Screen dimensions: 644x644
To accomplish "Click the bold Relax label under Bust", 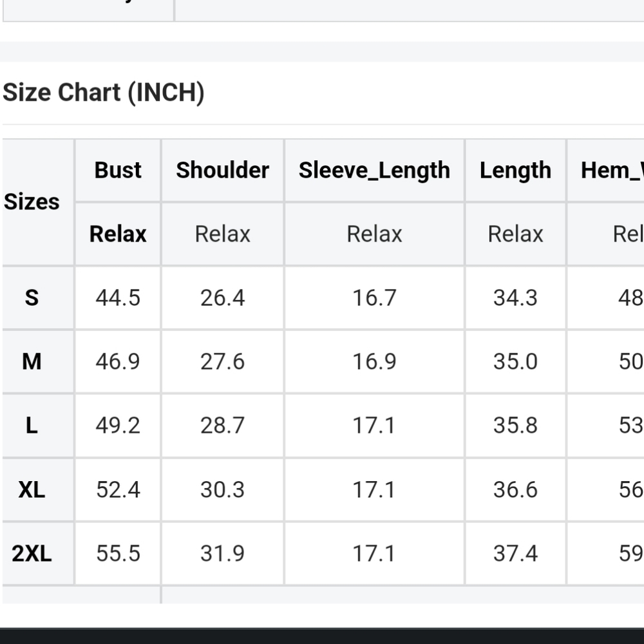I will 118,234.
